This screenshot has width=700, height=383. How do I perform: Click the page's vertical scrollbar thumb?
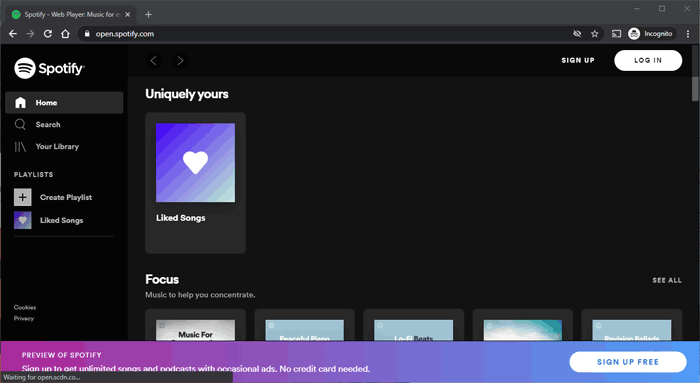[695, 89]
